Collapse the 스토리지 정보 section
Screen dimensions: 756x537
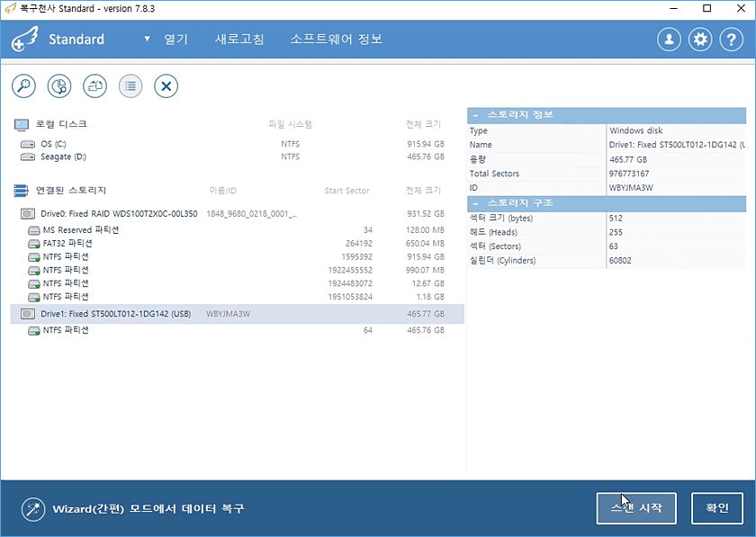coord(475,115)
